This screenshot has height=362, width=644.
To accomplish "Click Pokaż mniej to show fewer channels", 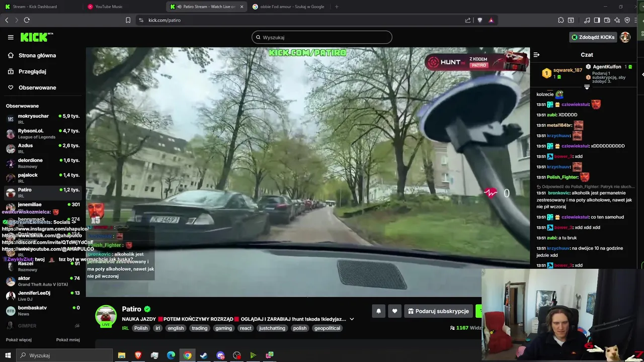I will click(x=68, y=340).
